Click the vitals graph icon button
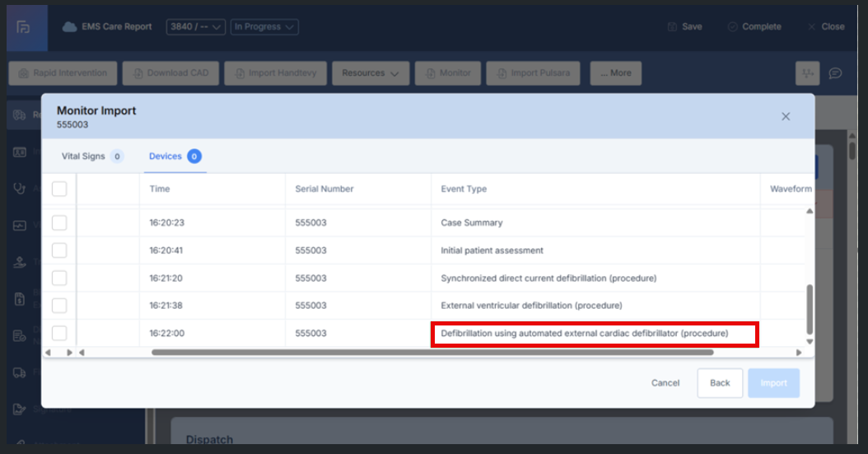Image resolution: width=868 pixels, height=454 pixels. click(807, 73)
